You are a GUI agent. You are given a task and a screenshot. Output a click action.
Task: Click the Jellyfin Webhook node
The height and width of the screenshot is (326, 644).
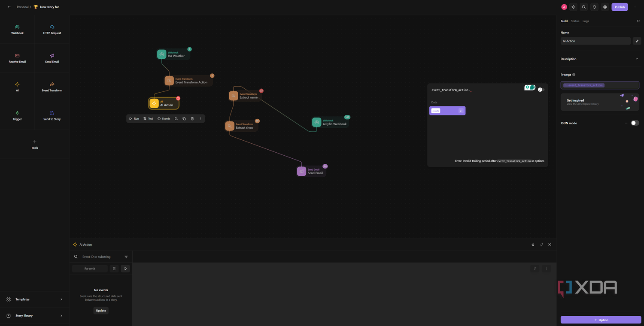330,122
